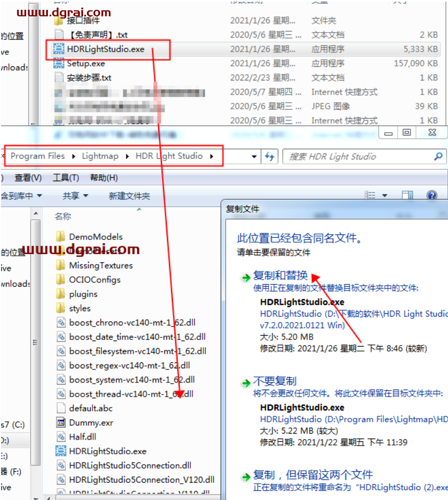Click the 2021/1/26 date of Setup.exe row
This screenshot has height=500, width=448.
263,63
